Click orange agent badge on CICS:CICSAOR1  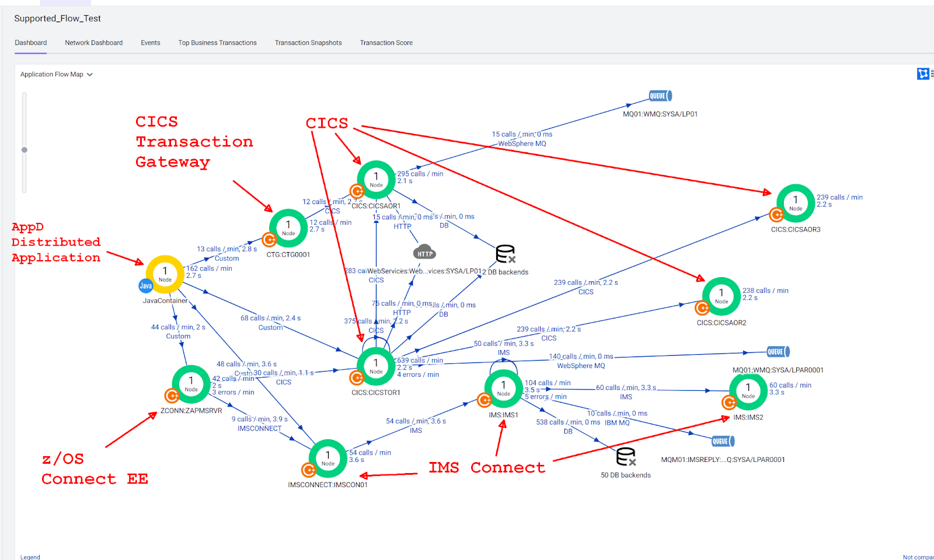tap(357, 191)
